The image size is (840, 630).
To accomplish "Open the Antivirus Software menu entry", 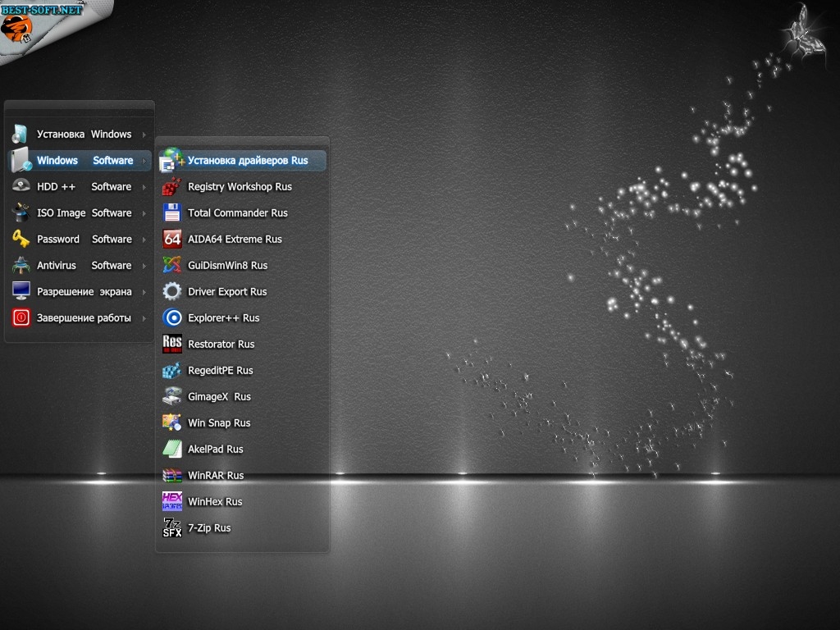I will (x=80, y=265).
